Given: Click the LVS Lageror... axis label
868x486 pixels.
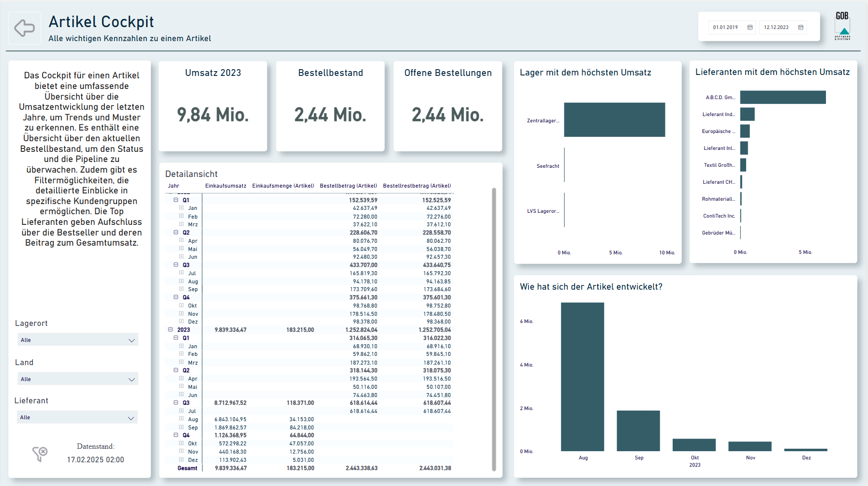Looking at the screenshot, I should 543,211.
